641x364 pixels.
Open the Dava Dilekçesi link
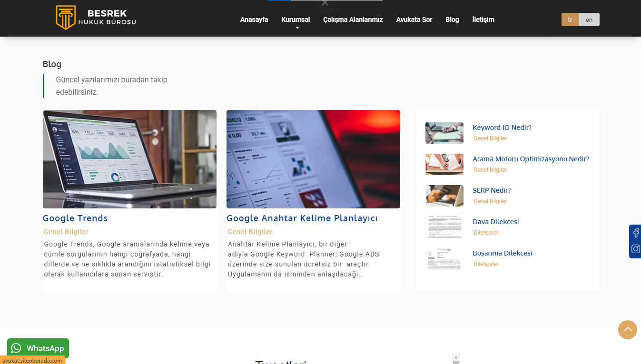496,222
